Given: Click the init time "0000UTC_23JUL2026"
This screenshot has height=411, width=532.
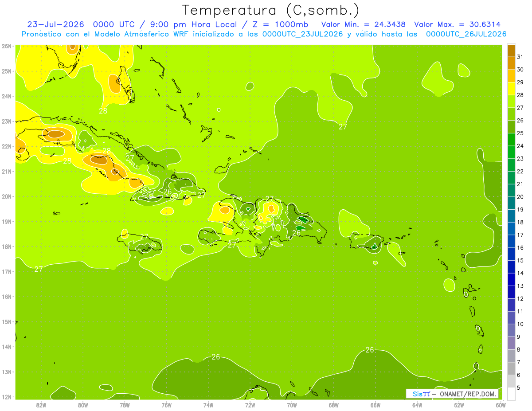Looking at the screenshot, I should coord(302,34).
